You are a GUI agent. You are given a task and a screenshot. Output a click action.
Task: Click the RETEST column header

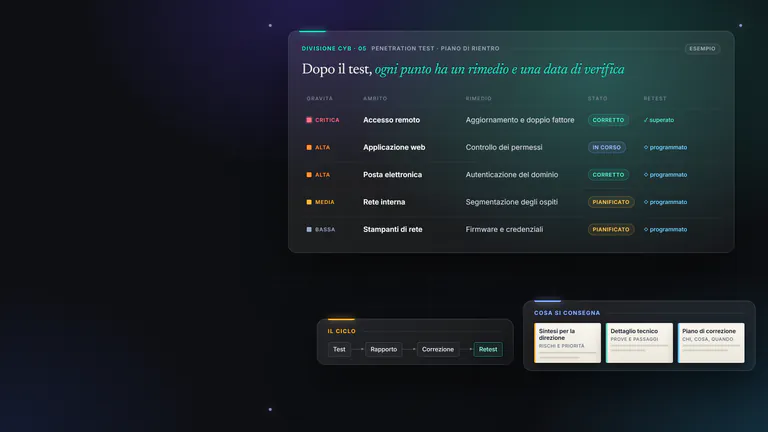tap(655, 98)
